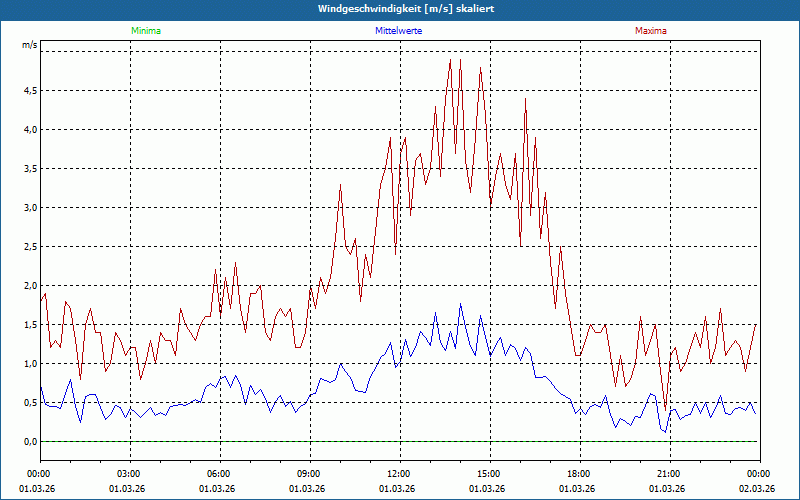The height and width of the screenshot is (500, 800).
Task: Click the 01.03.26 date under 12:00
Action: coord(397,489)
